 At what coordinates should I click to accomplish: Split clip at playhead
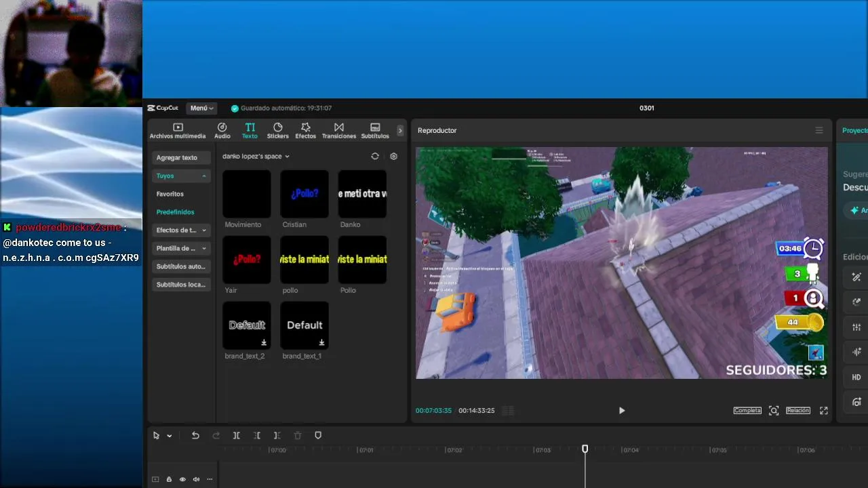236,435
